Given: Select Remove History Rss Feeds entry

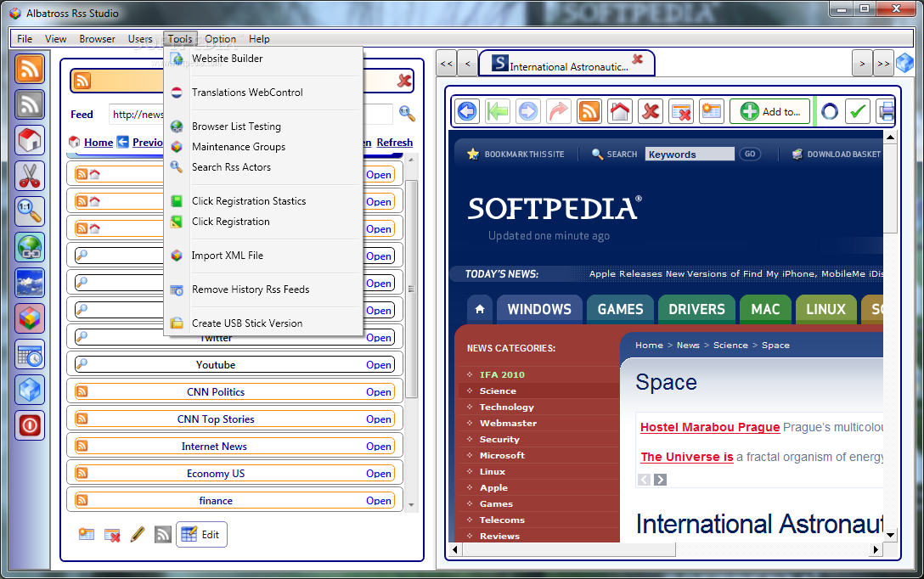Looking at the screenshot, I should (x=263, y=289).
